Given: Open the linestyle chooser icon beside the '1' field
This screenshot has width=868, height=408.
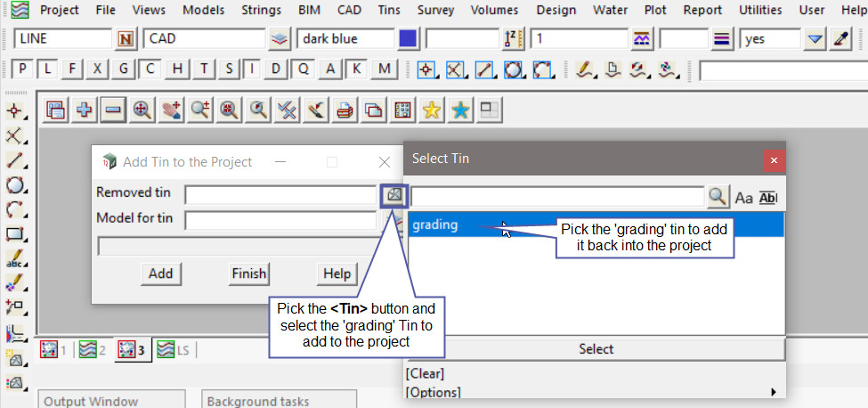Looking at the screenshot, I should [x=642, y=39].
